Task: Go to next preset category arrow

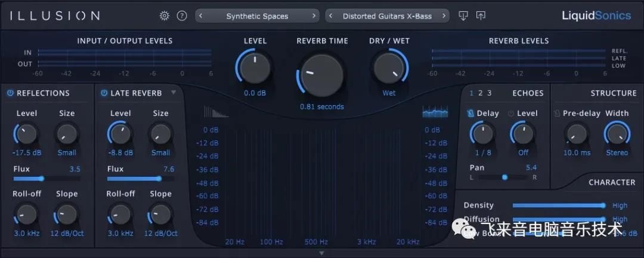Action: click(x=314, y=16)
